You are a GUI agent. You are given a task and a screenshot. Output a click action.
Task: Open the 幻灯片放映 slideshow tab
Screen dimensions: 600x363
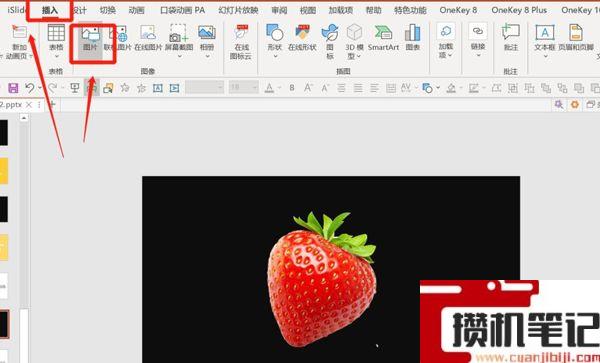238,10
